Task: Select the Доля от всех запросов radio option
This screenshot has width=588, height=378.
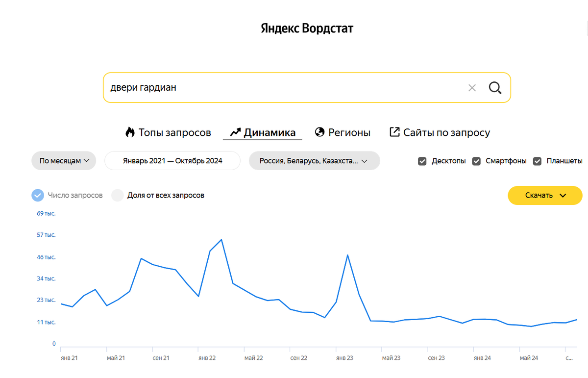Action: (118, 195)
